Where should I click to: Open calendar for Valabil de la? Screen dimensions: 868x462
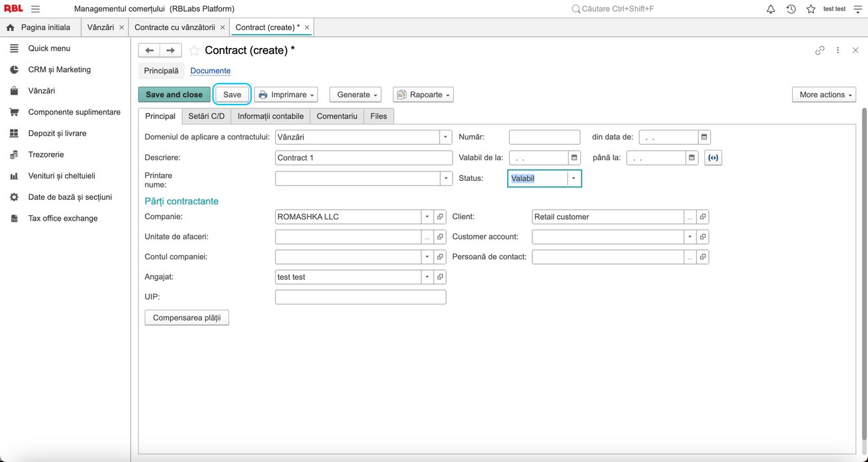[x=574, y=158]
